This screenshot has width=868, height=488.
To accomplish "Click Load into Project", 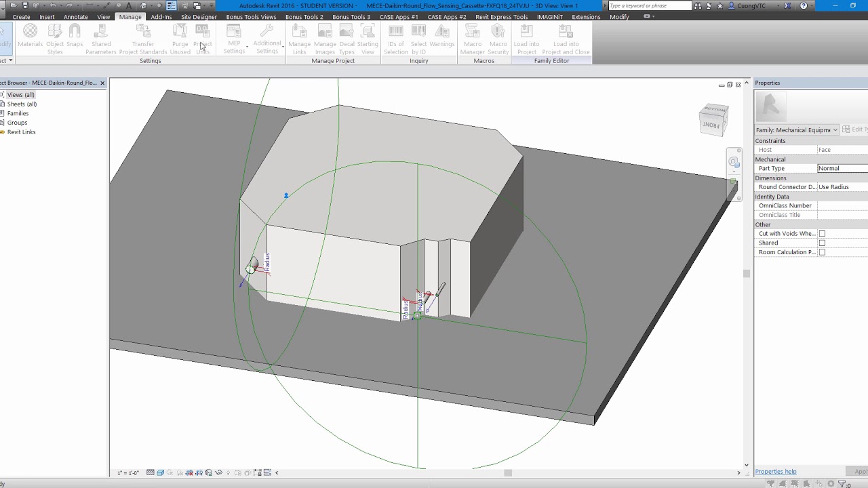I will click(x=526, y=39).
